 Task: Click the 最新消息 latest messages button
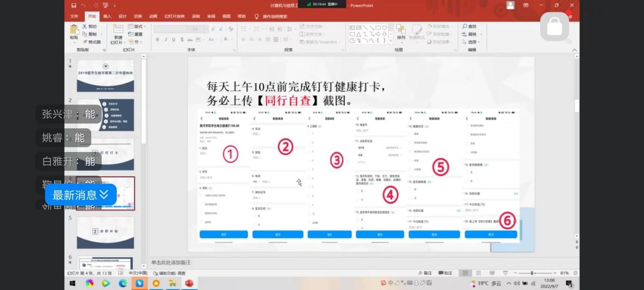[80, 195]
